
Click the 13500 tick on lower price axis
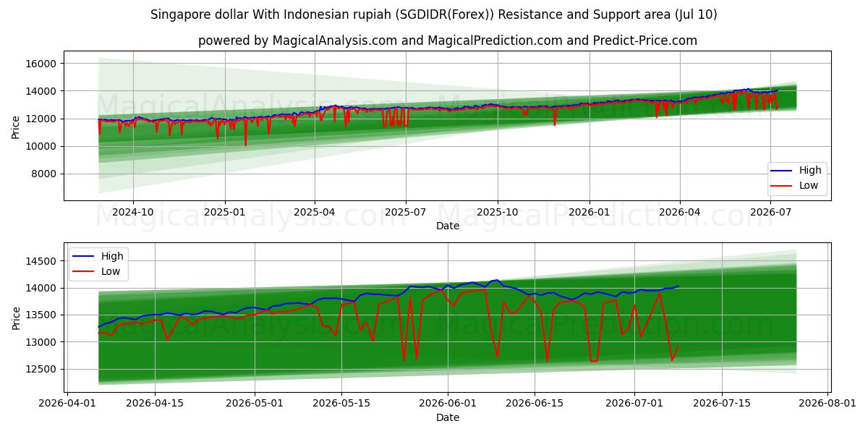(42, 315)
